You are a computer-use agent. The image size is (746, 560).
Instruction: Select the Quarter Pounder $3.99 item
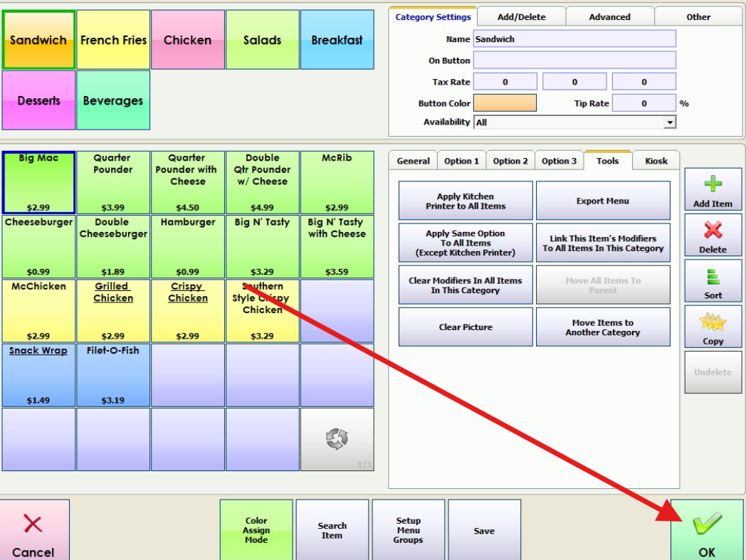[x=113, y=183]
